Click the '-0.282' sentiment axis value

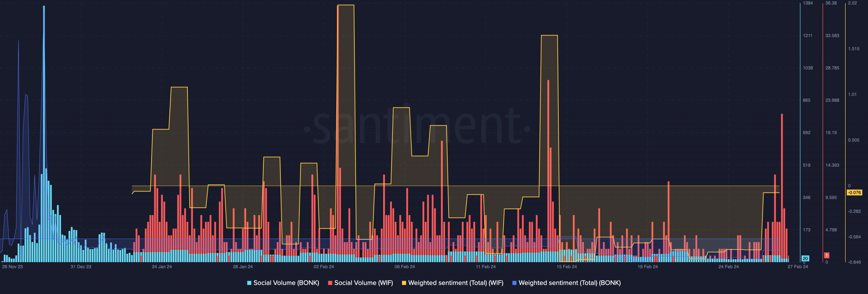(x=854, y=211)
